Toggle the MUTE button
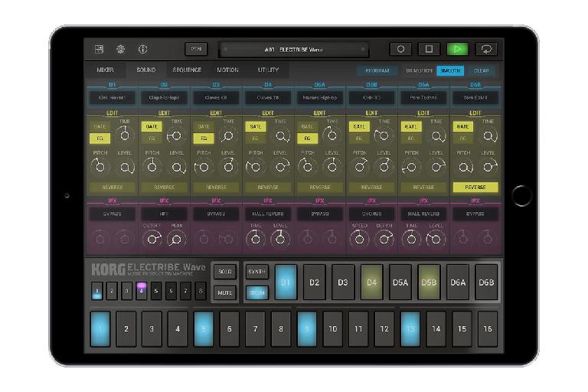Screen dimensions: 588x392 pyautogui.click(x=225, y=292)
